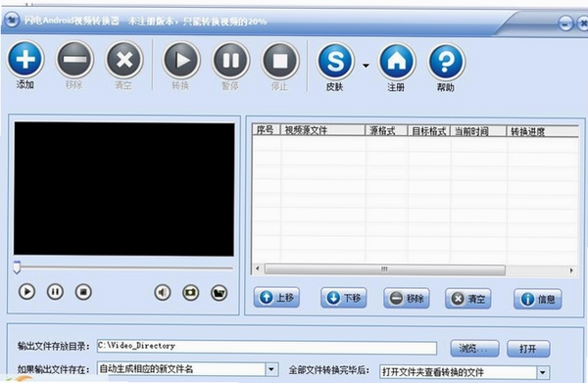Play the preview video with small play button
This screenshot has width=588, height=383.
26,292
